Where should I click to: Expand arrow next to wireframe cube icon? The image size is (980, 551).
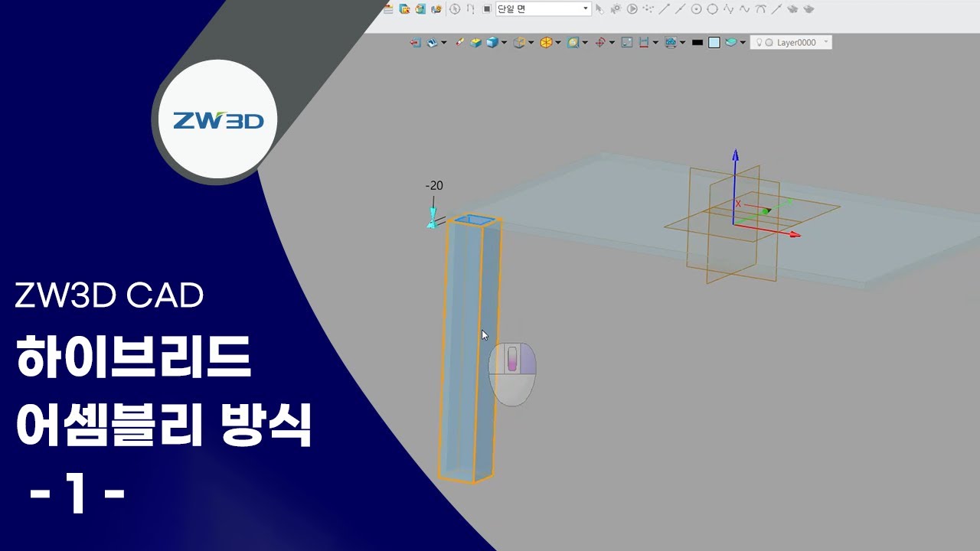coord(531,43)
